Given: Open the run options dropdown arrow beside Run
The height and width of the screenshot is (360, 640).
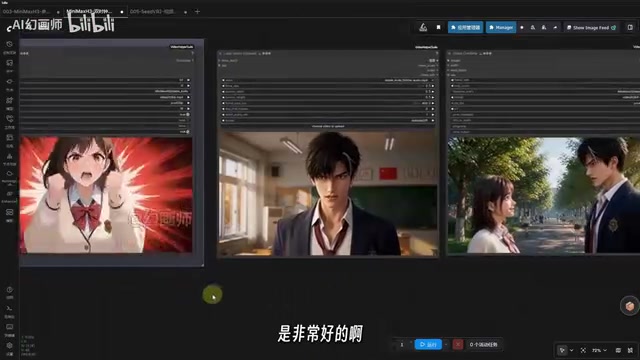Looking at the screenshot, I should point(446,344).
